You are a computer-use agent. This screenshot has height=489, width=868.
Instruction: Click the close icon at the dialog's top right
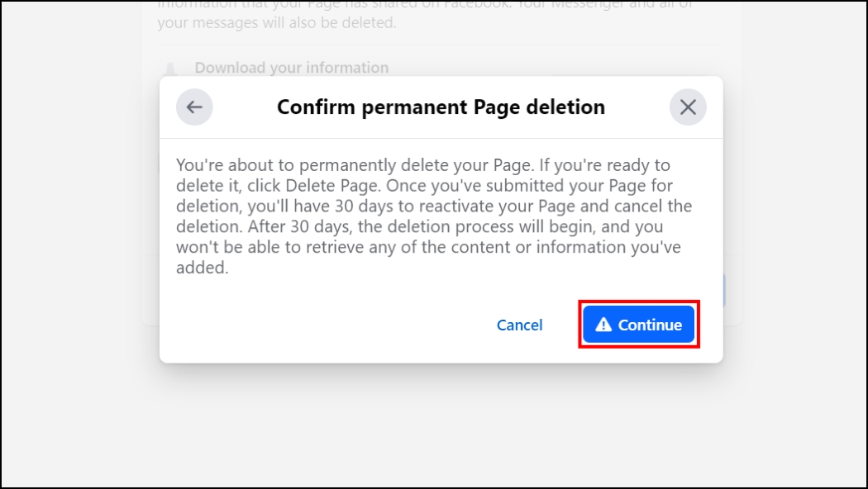pyautogui.click(x=687, y=107)
